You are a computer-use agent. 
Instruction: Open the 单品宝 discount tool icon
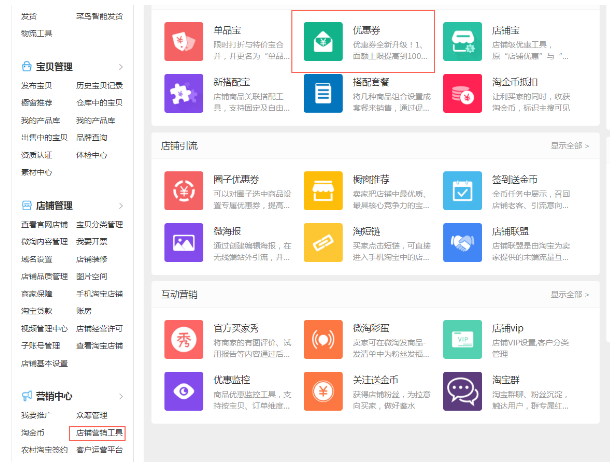point(184,42)
